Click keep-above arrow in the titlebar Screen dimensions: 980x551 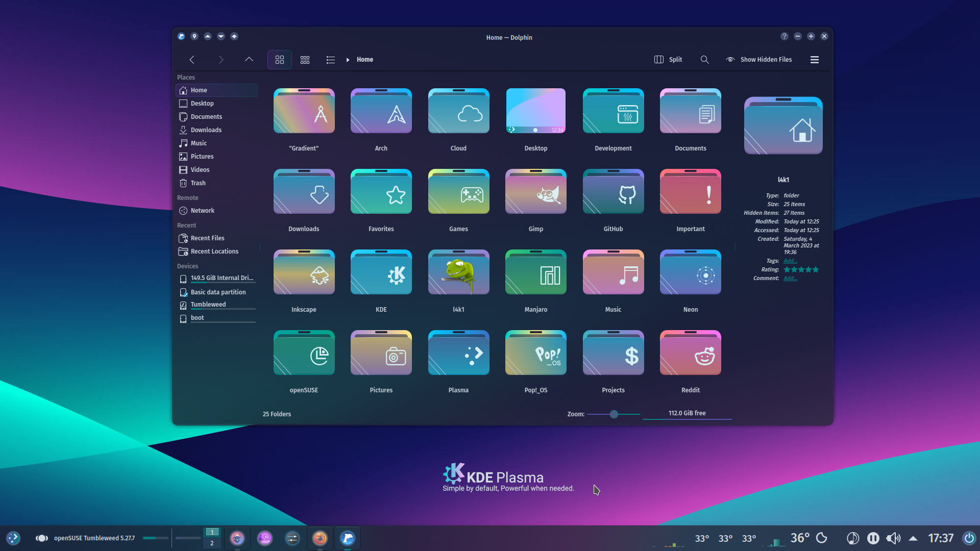point(208,36)
